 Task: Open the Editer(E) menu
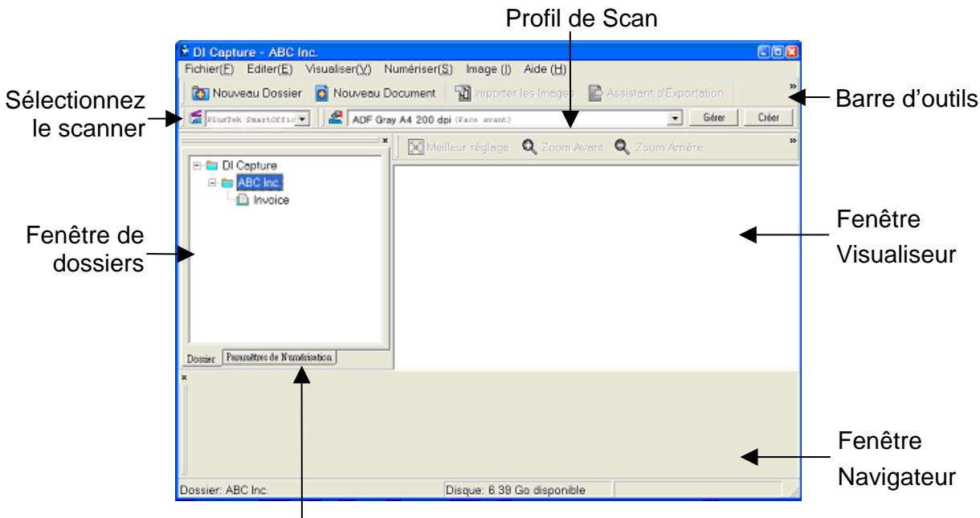270,69
